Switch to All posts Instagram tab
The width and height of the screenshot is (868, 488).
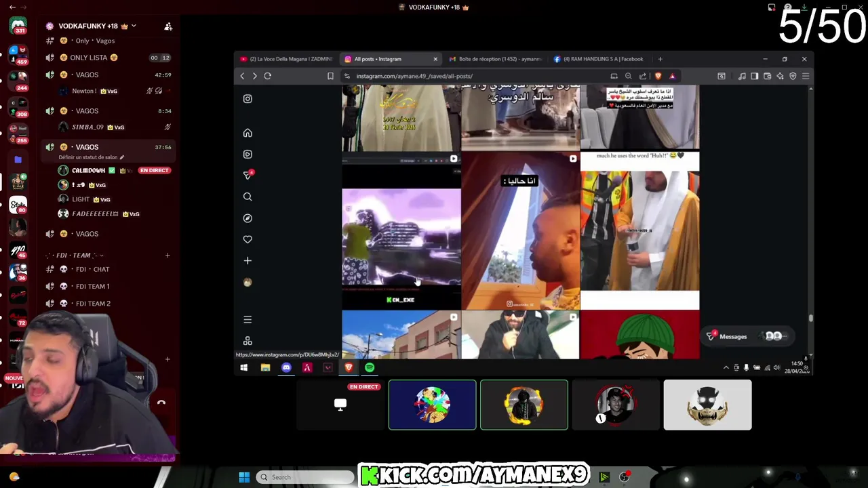391,59
